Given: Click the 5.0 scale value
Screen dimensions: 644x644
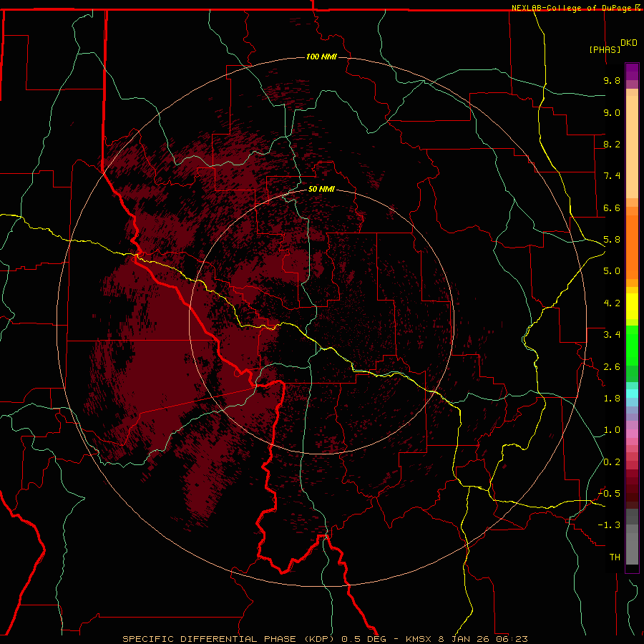Looking at the screenshot, I should click(x=612, y=271).
